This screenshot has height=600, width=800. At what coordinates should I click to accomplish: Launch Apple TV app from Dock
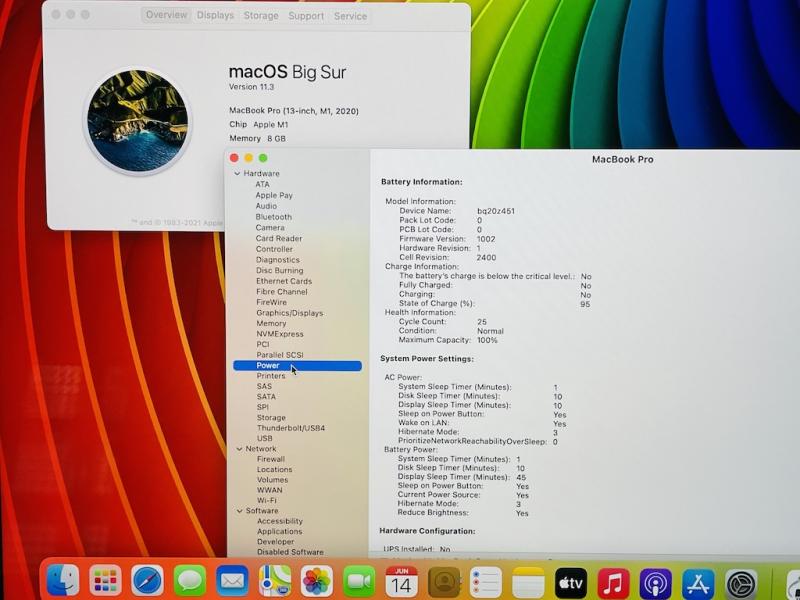point(571,582)
